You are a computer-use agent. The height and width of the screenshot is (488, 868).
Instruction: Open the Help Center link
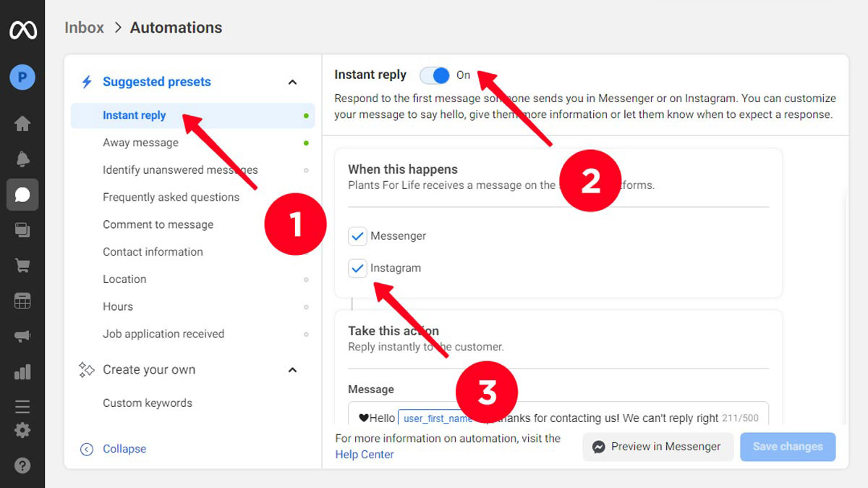coord(365,455)
